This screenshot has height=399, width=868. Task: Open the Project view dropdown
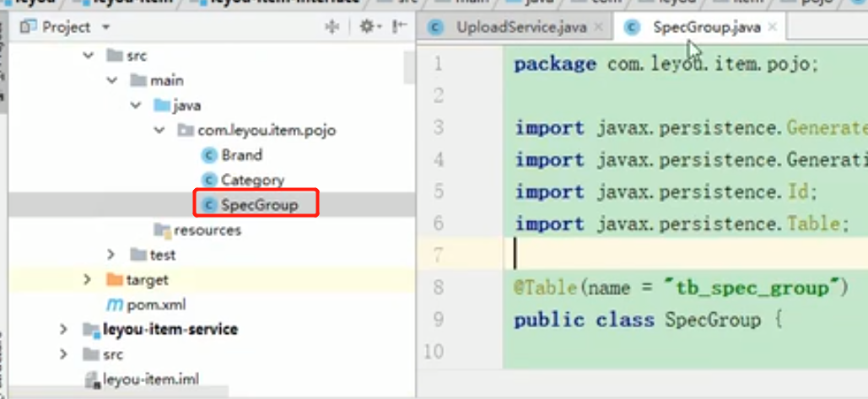[x=105, y=27]
